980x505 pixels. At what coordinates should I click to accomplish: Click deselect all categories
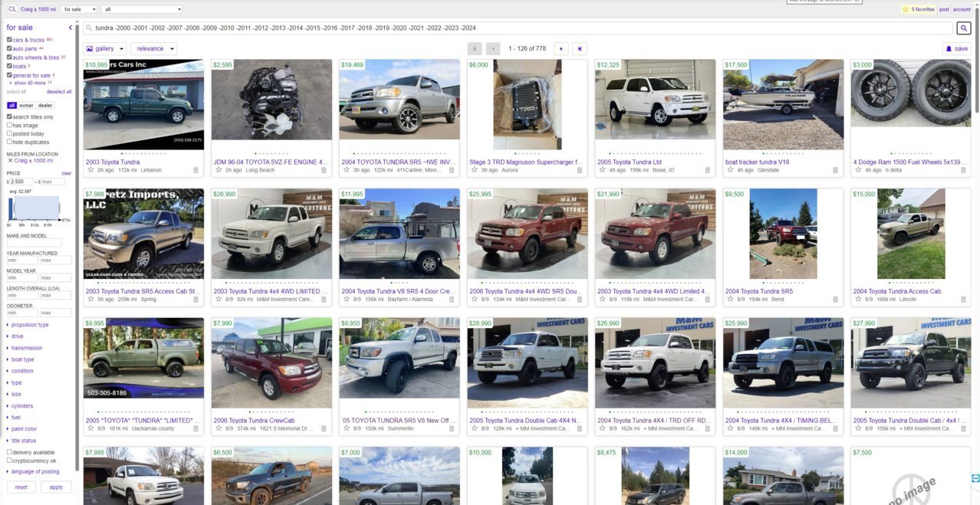click(59, 91)
